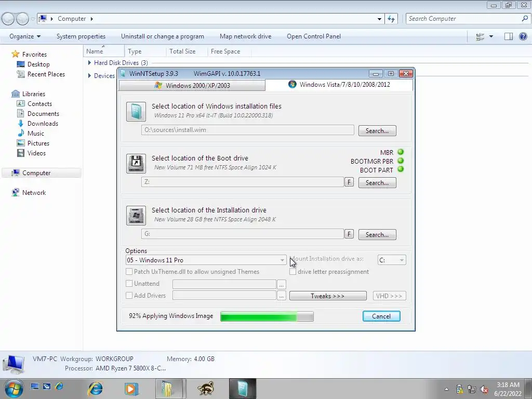Viewport: 532px width, 399px height.
Task: Click the Explorer forward arrow button
Action: pos(22,19)
